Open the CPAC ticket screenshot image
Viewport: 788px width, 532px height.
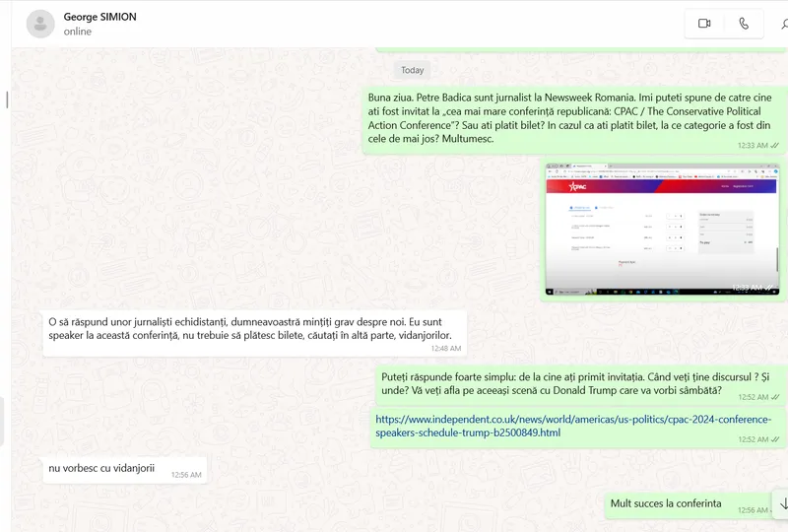(x=662, y=230)
